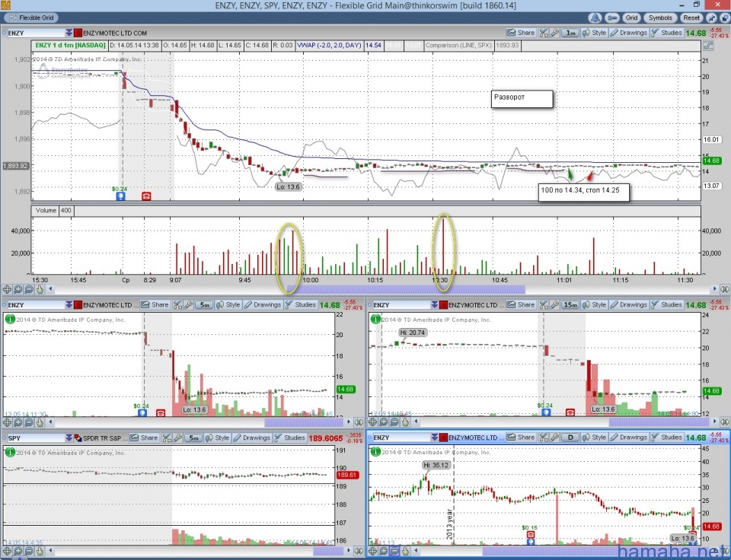Click the scissors icon in the ENZY 5m chart toolbar
The image size is (731, 560).
point(177,304)
